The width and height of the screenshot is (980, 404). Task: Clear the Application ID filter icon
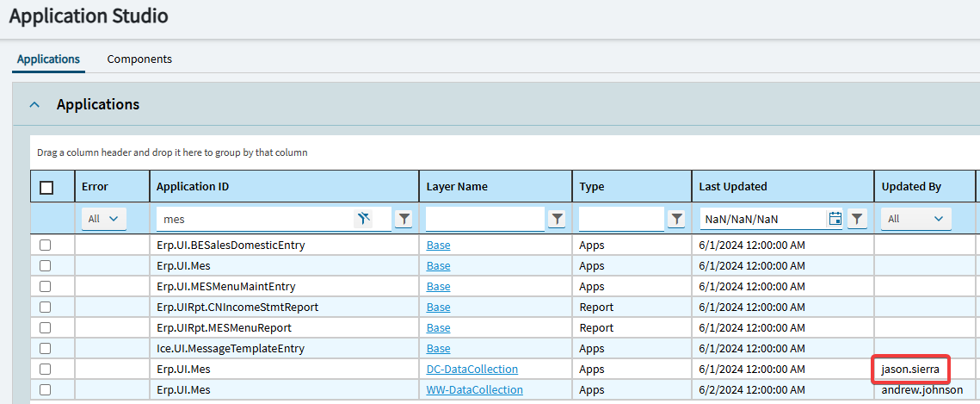(364, 219)
